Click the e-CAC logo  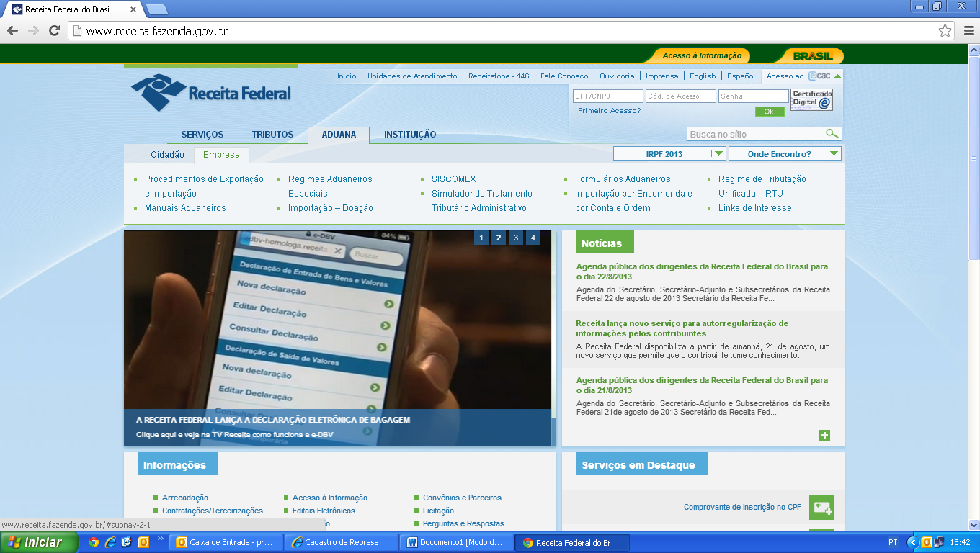pyautogui.click(x=819, y=76)
